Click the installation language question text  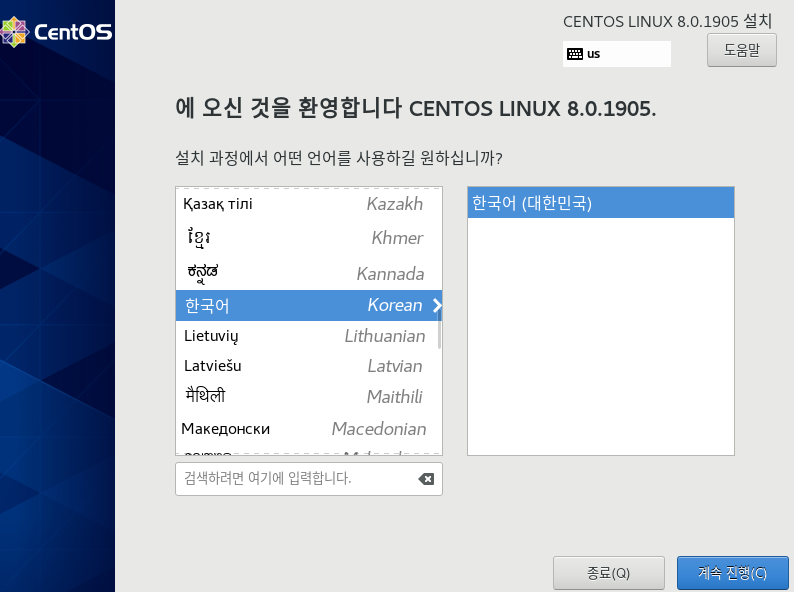tap(339, 158)
